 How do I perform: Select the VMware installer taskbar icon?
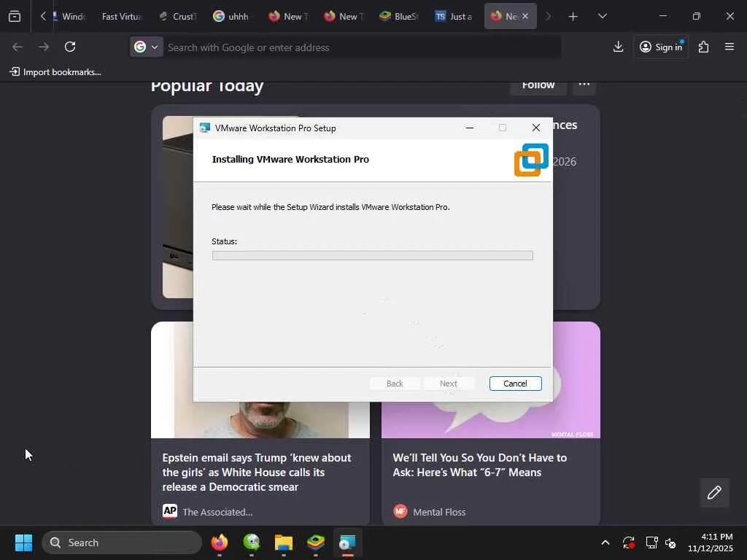(348, 542)
